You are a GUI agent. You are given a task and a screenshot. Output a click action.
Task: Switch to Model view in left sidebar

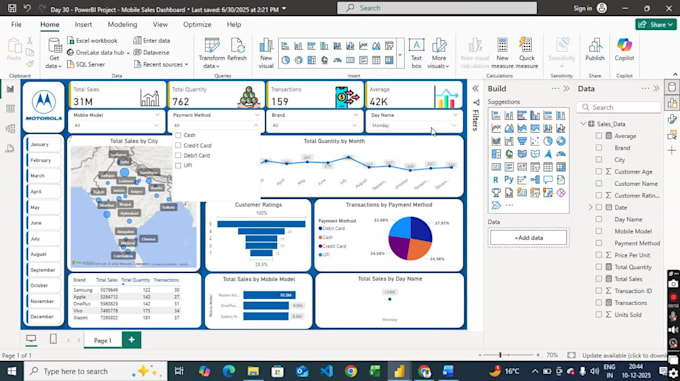pyautogui.click(x=10, y=129)
